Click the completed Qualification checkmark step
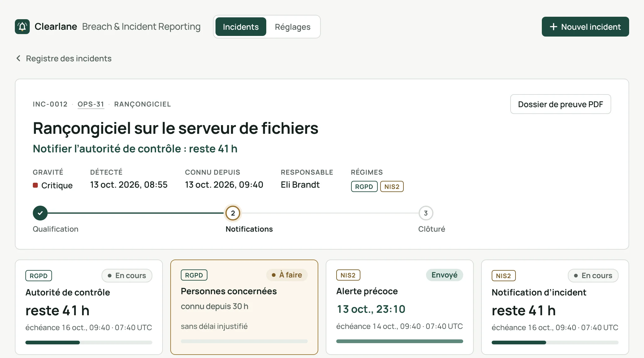 click(x=40, y=213)
